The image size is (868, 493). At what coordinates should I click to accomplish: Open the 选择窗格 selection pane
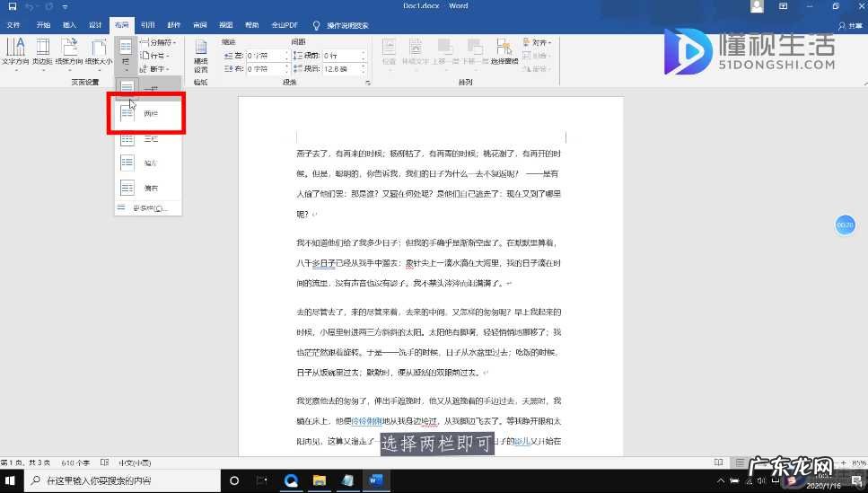point(504,52)
